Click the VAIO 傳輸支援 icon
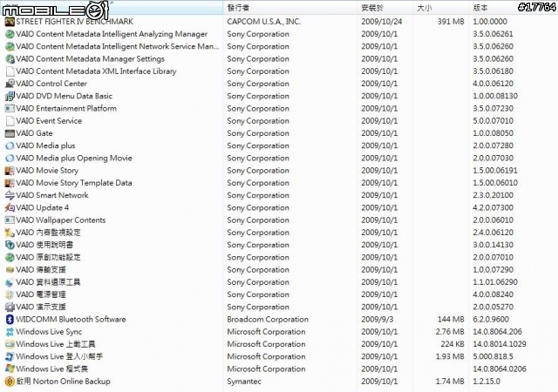Screen dimensions: 558x392 [10, 270]
